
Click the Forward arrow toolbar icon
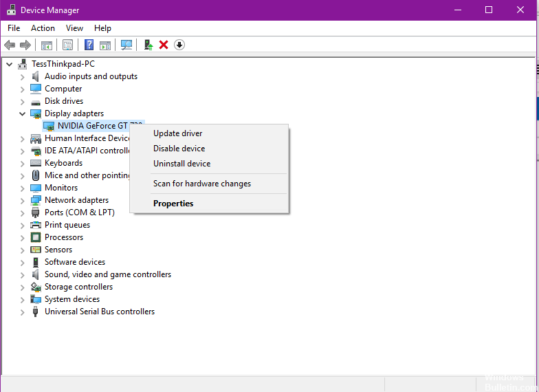(25, 45)
